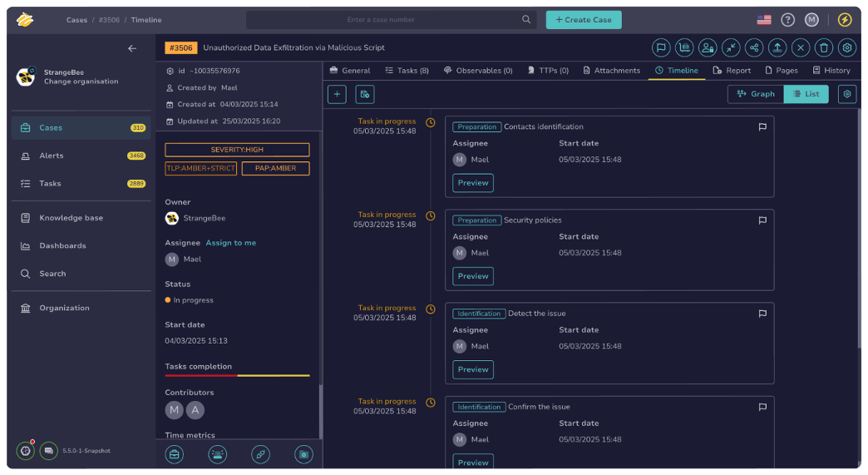The height and width of the screenshot is (475, 868).
Task: Preview the Contacts identification task
Action: click(473, 183)
